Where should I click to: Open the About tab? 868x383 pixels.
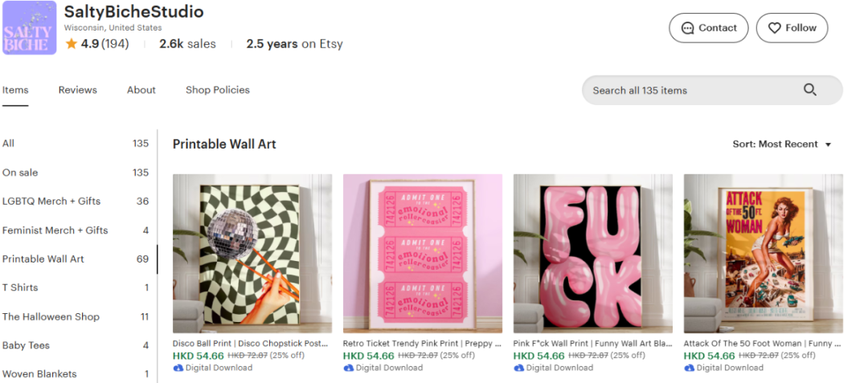[x=141, y=90]
